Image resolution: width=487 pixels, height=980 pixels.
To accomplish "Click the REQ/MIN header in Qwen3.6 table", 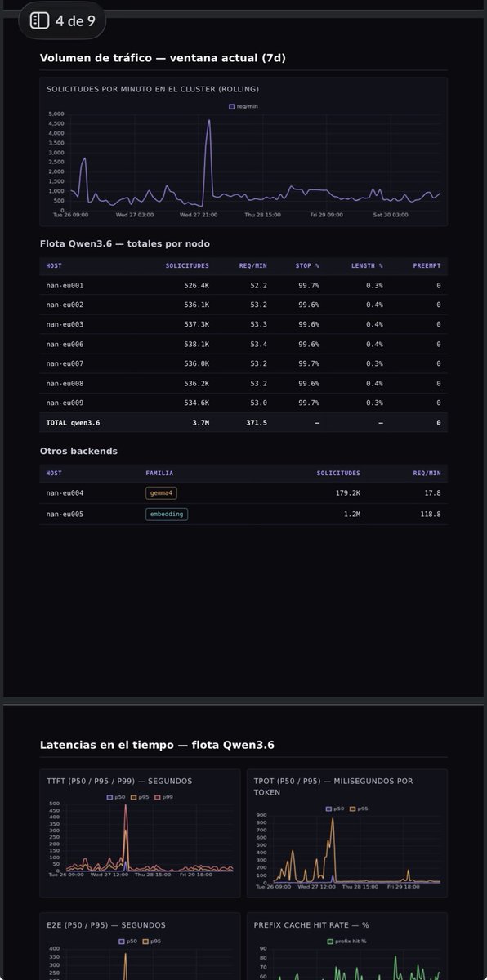I will [x=252, y=266].
